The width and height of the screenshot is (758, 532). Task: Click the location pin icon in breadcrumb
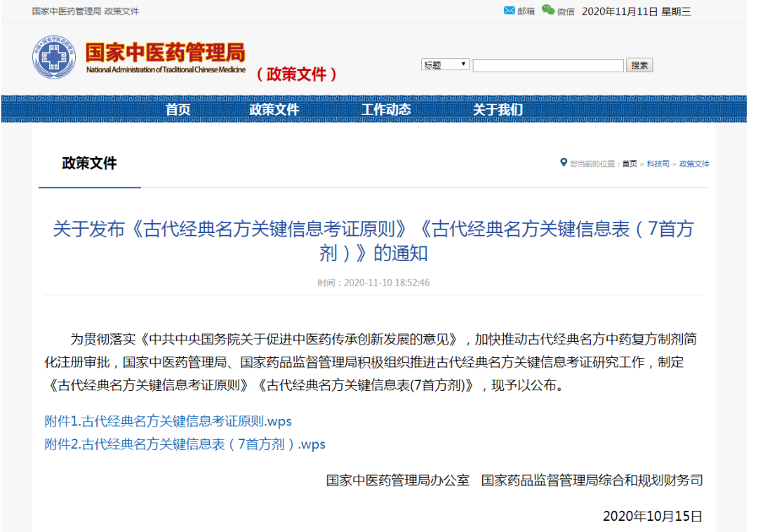click(563, 162)
